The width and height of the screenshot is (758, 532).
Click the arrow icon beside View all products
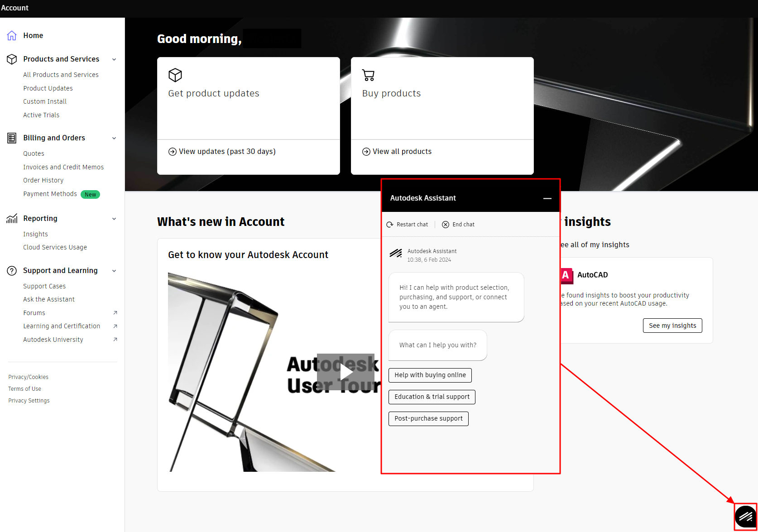pyautogui.click(x=366, y=152)
